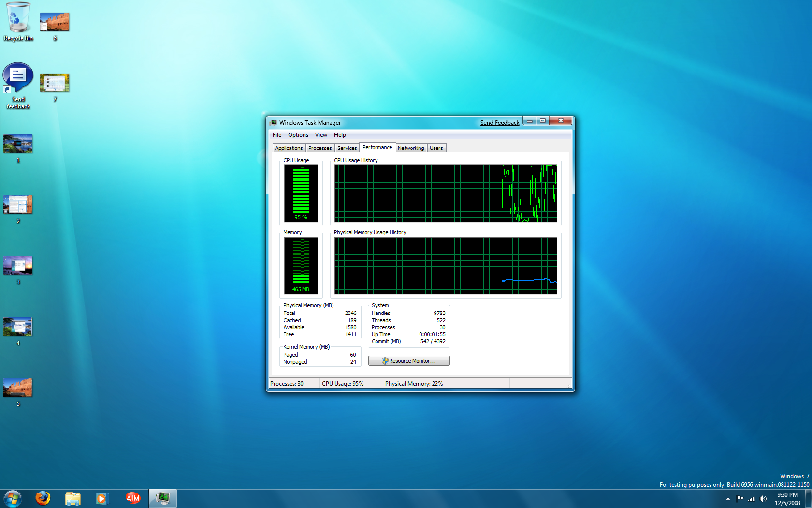
Task: Switch to the Users tab
Action: click(x=436, y=148)
